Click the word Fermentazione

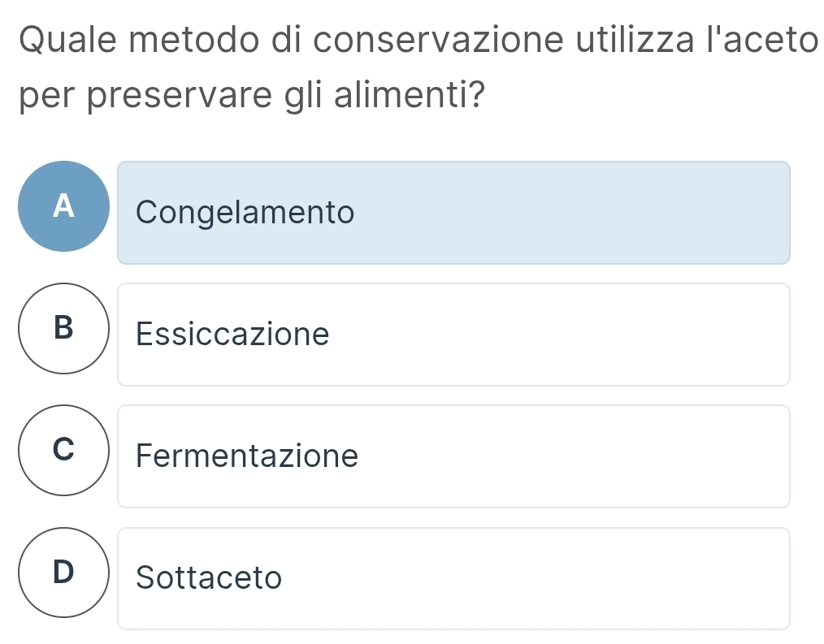pos(247,456)
